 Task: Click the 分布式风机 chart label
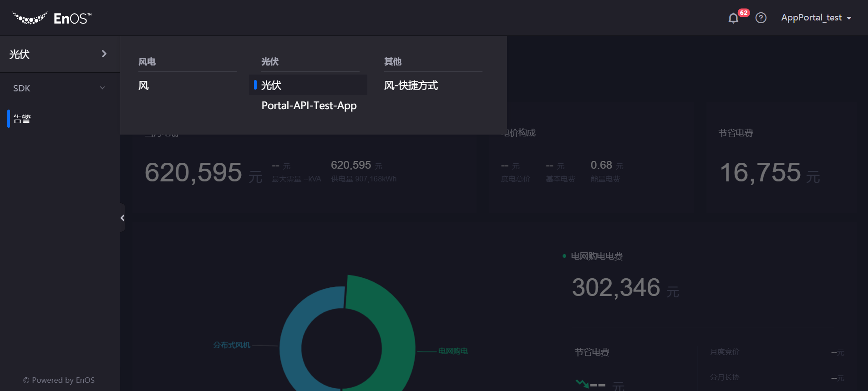(x=232, y=345)
